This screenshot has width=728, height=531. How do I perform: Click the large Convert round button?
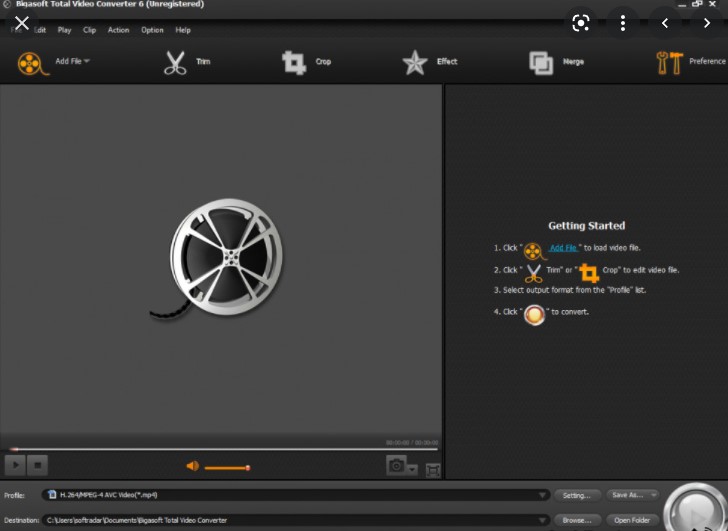(695, 508)
